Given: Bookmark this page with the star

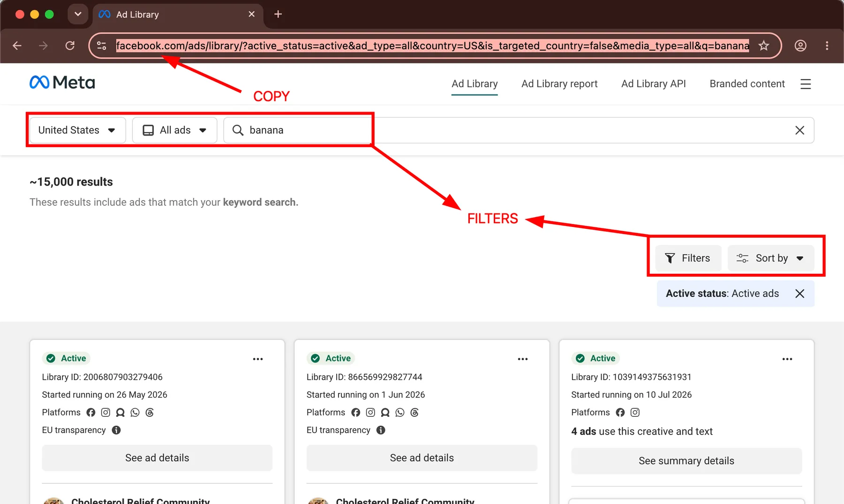Looking at the screenshot, I should click(764, 45).
